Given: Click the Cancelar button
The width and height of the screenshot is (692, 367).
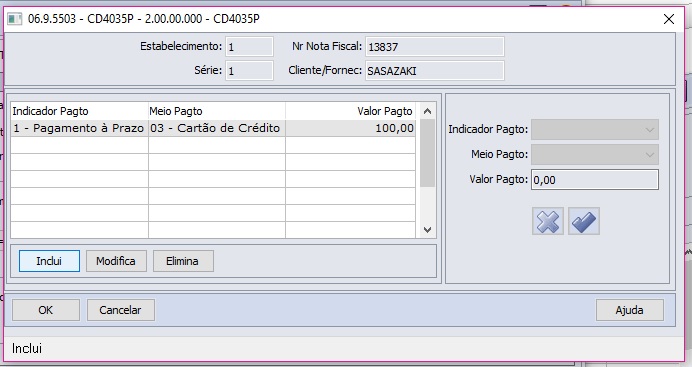Looking at the screenshot, I should pos(120,310).
